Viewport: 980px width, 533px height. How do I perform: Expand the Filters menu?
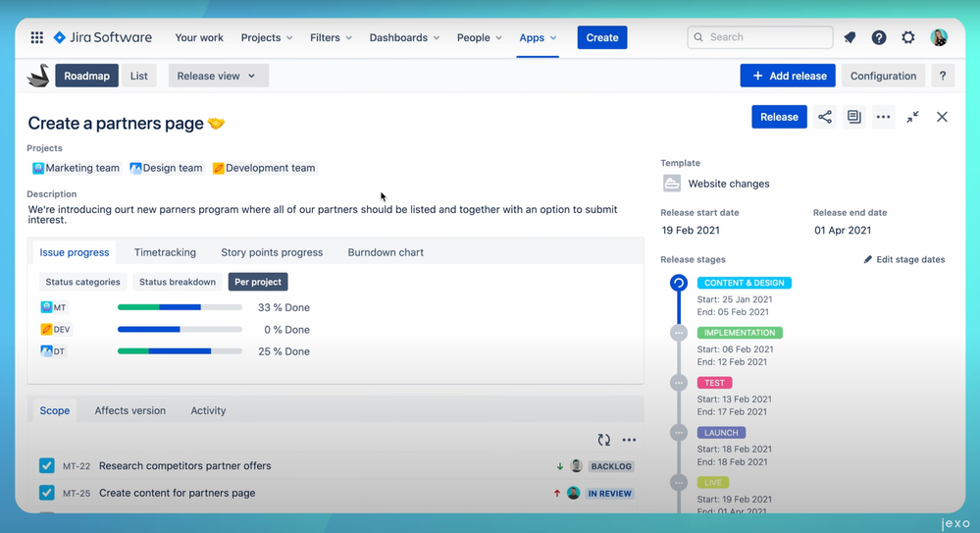click(x=332, y=37)
